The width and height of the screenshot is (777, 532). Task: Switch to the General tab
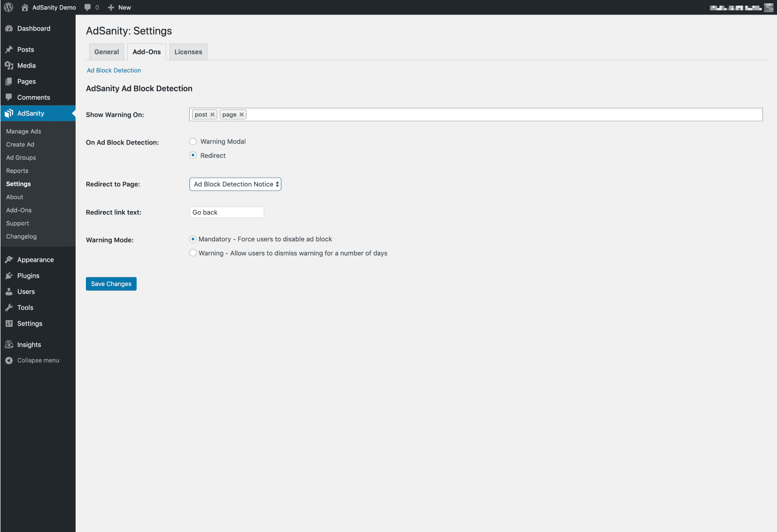point(107,52)
